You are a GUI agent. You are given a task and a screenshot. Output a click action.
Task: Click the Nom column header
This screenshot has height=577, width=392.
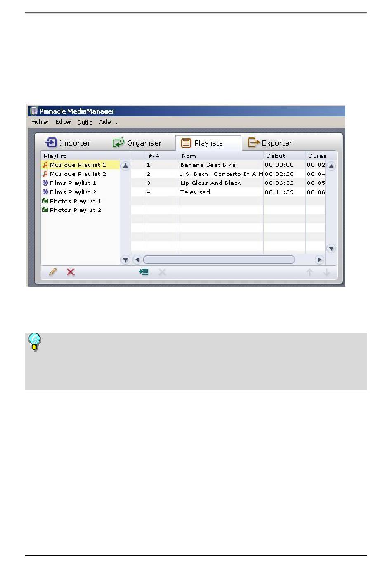[x=221, y=156]
